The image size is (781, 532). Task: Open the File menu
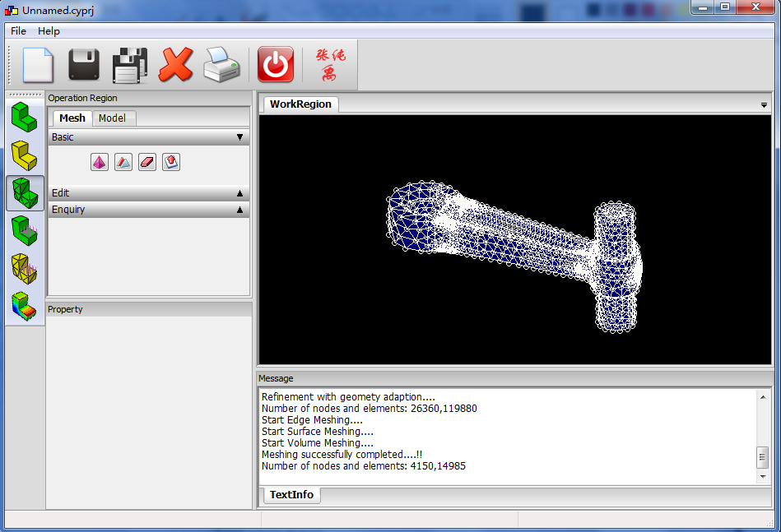[18, 31]
